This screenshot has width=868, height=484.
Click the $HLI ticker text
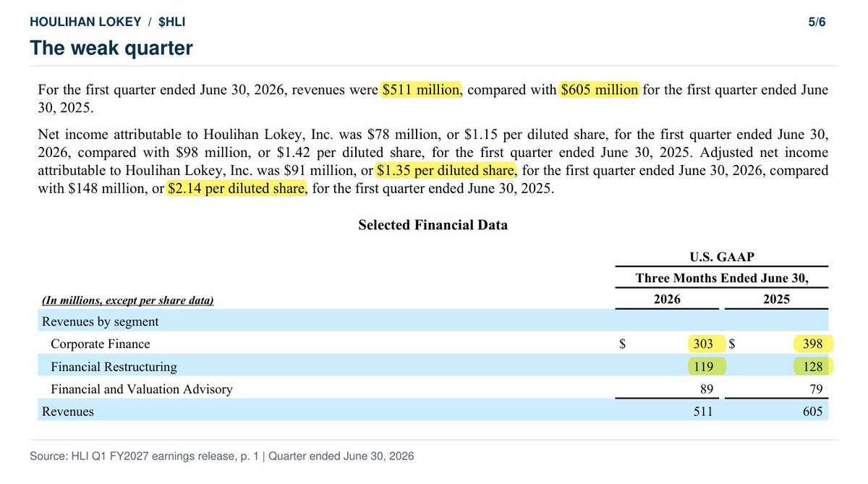(172, 22)
